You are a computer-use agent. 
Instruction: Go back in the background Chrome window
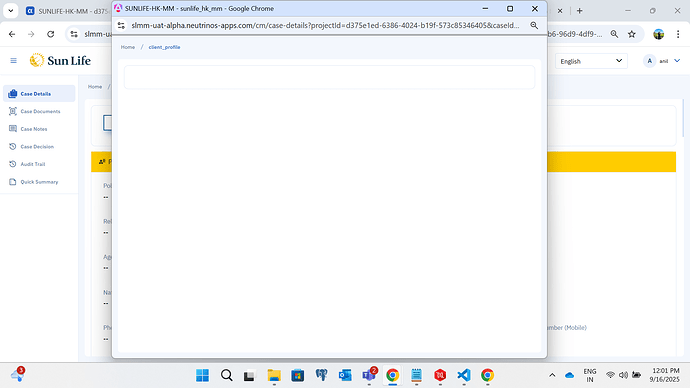pos(12,34)
